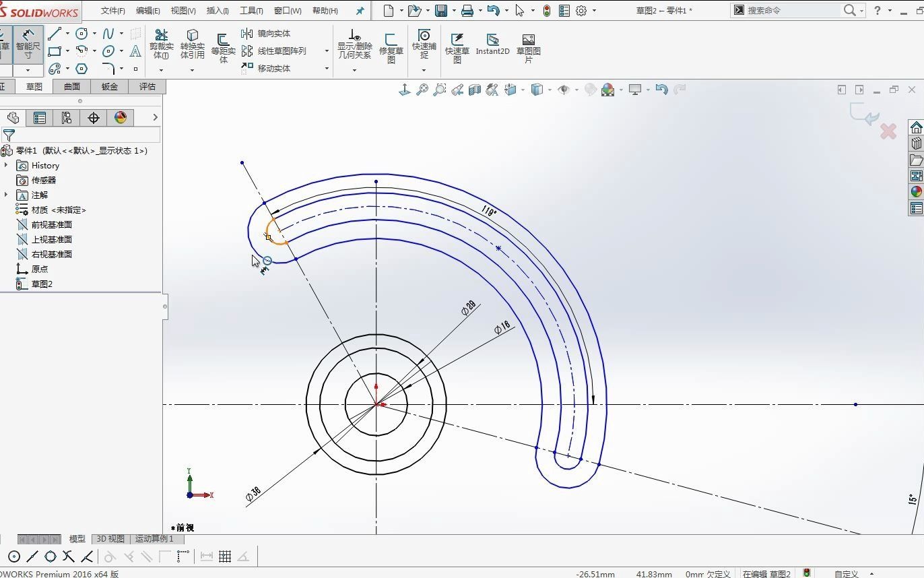Click Linear Sketch Pattern (线性草图阵列) button
Viewport: 924px width, 578px height.
274,51
